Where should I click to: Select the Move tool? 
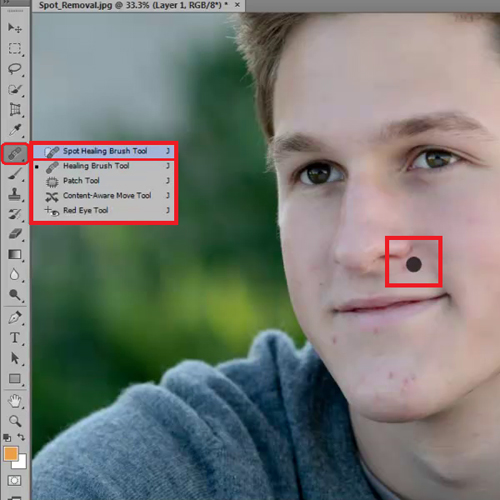coord(15,28)
